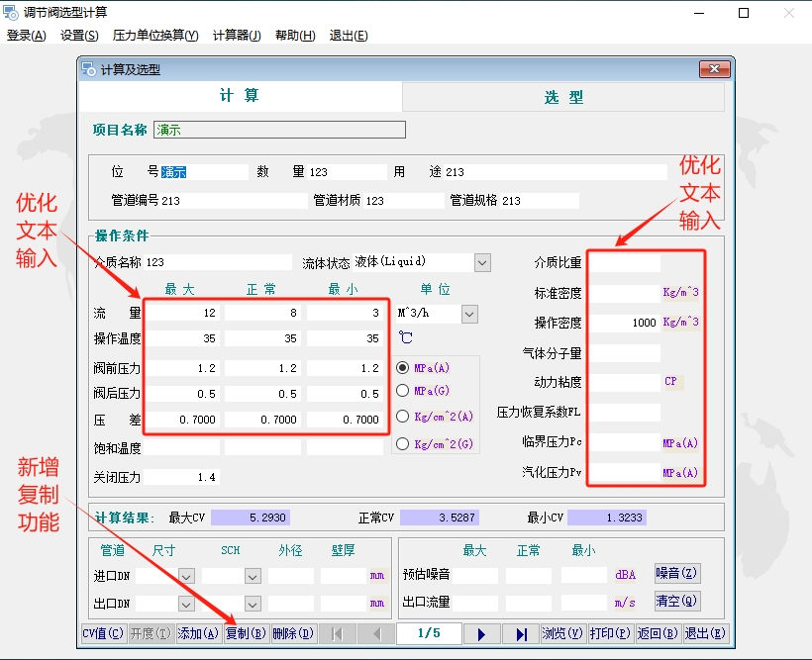Click 动力粘度 input field
The width and height of the screenshot is (812, 660).
coord(625,382)
